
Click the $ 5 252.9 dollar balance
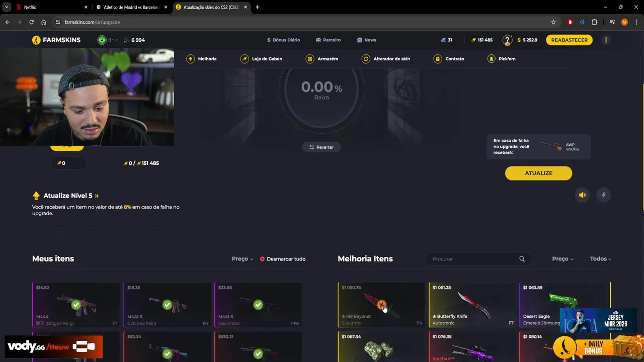click(527, 40)
